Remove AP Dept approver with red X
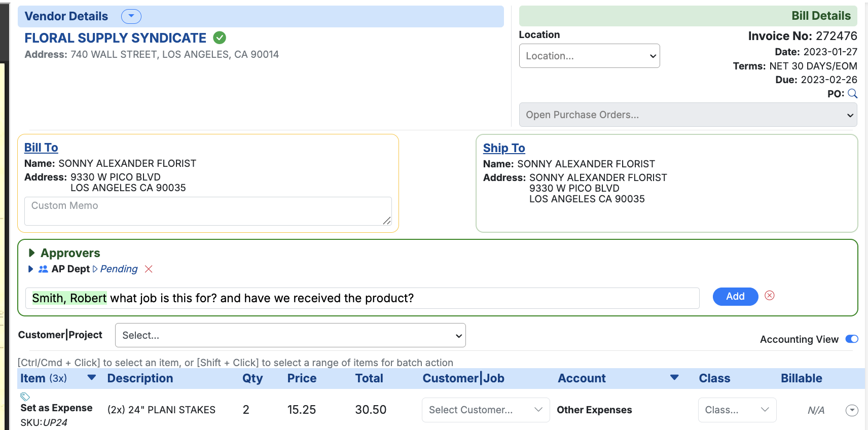This screenshot has width=868, height=430. (149, 269)
